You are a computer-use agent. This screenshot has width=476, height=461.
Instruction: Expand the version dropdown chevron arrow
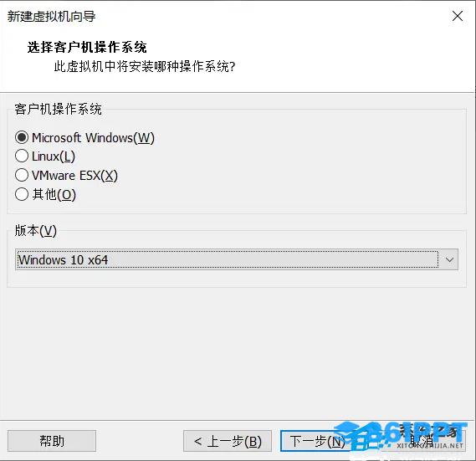click(449, 259)
